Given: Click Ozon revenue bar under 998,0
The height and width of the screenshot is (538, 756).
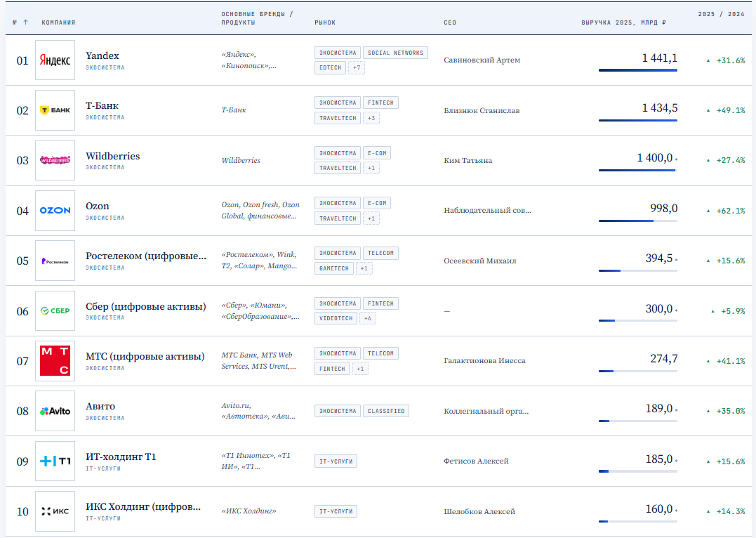Looking at the screenshot, I should point(638,221).
